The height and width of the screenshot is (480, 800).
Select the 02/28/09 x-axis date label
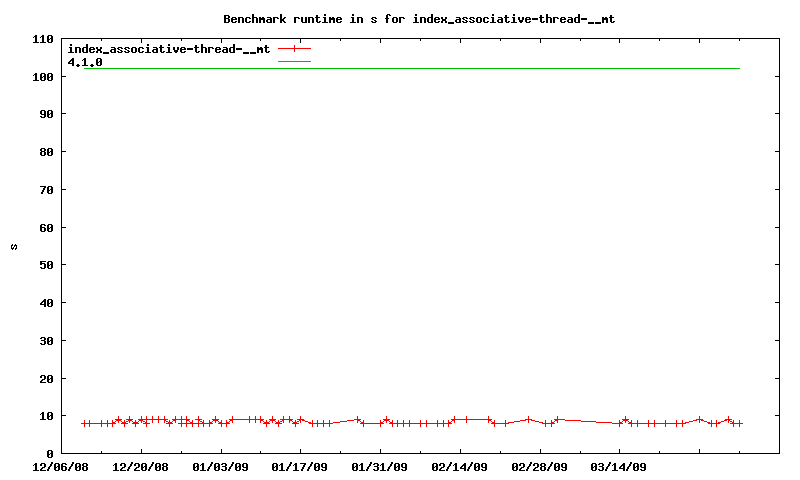539,466
